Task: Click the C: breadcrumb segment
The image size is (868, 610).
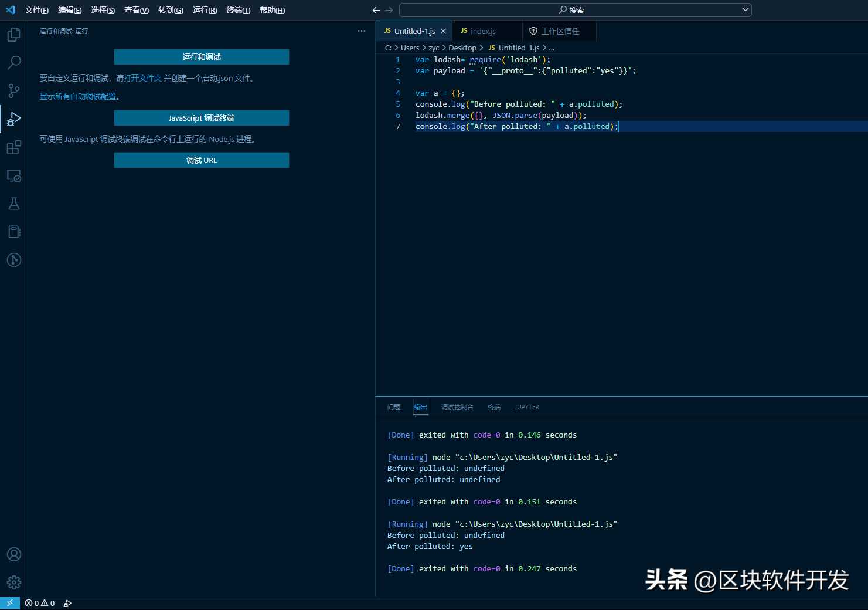Action: pyautogui.click(x=388, y=48)
